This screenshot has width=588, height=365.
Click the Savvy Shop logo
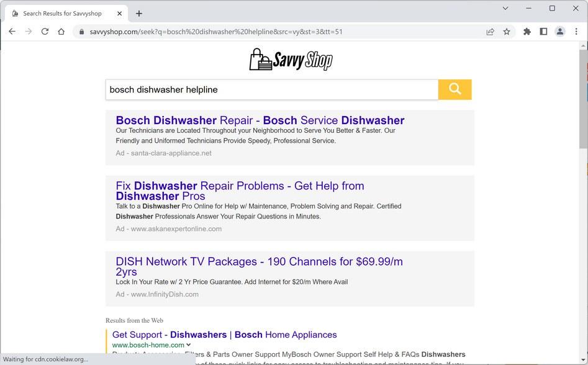[291, 60]
